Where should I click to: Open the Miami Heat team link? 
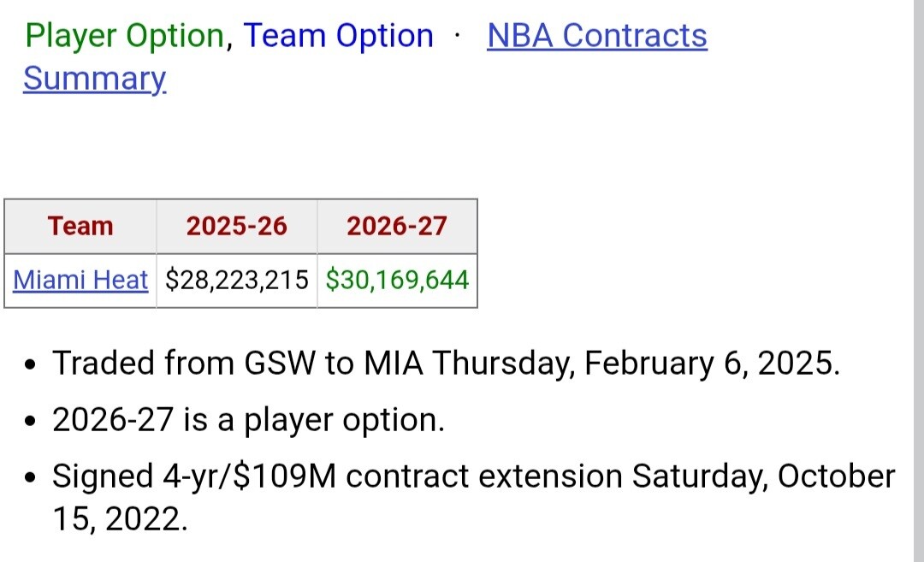(80, 280)
